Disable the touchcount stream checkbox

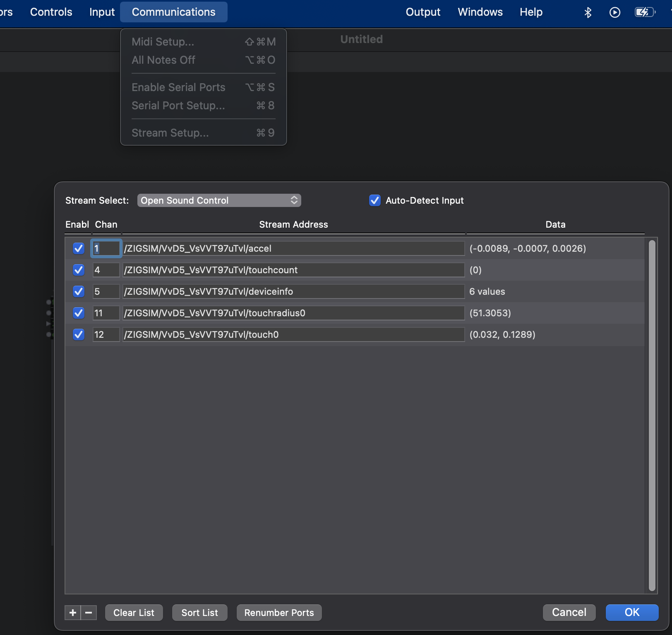click(78, 270)
